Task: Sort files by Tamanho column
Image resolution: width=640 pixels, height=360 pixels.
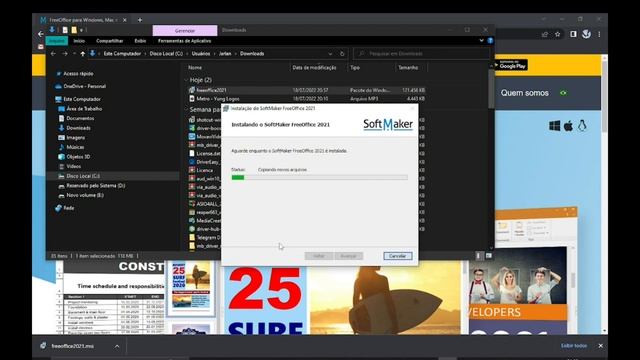Action: (x=408, y=68)
